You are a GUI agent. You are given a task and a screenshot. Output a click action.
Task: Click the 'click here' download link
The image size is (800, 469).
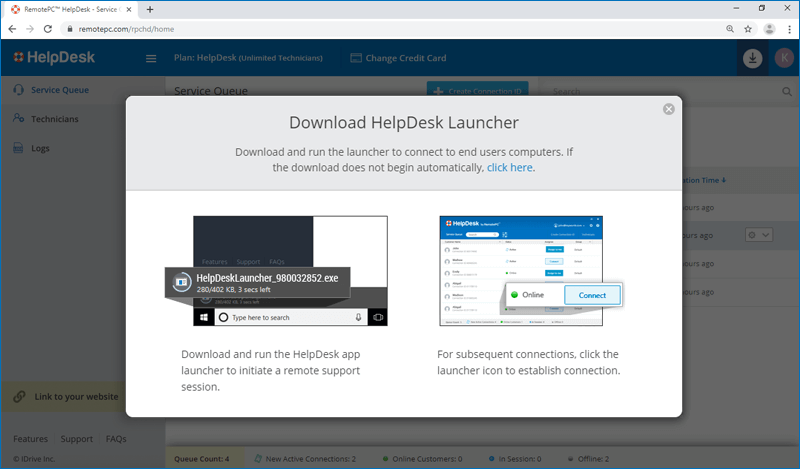coord(510,168)
